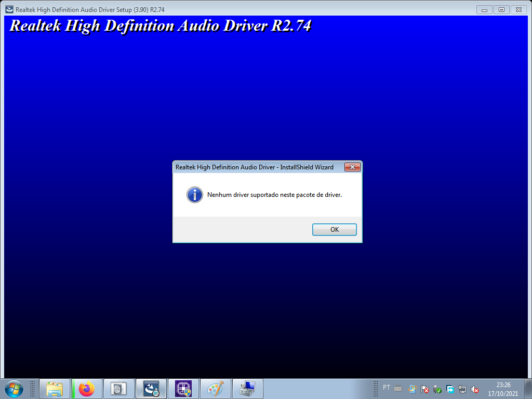Image resolution: width=532 pixels, height=399 pixels.
Task: Click the Realtek Setup window title icon
Action: coord(9,9)
